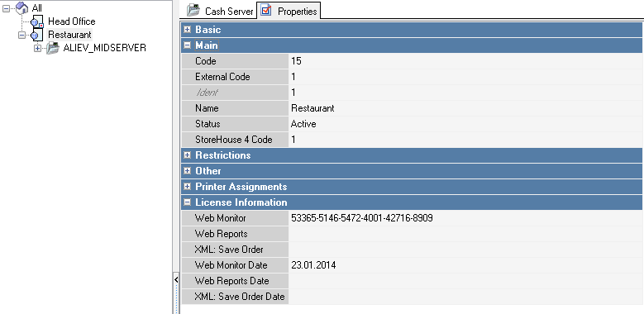Expand the Basic properties section
This screenshot has height=314, width=644.
click(188, 30)
